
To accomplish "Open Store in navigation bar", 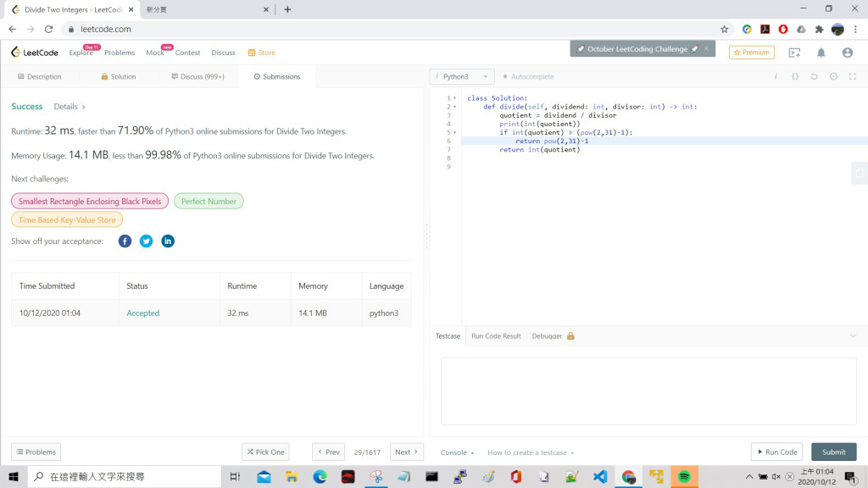I will [261, 53].
